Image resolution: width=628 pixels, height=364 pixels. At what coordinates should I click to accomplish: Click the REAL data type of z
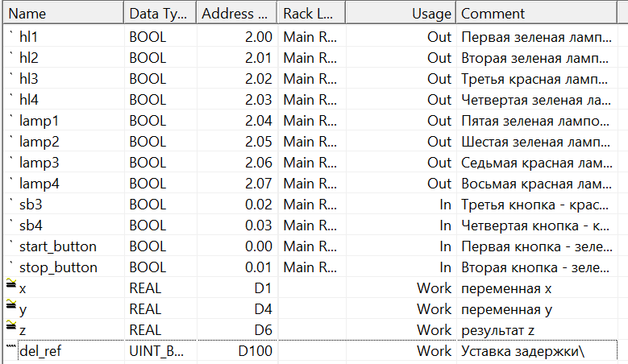(x=145, y=330)
